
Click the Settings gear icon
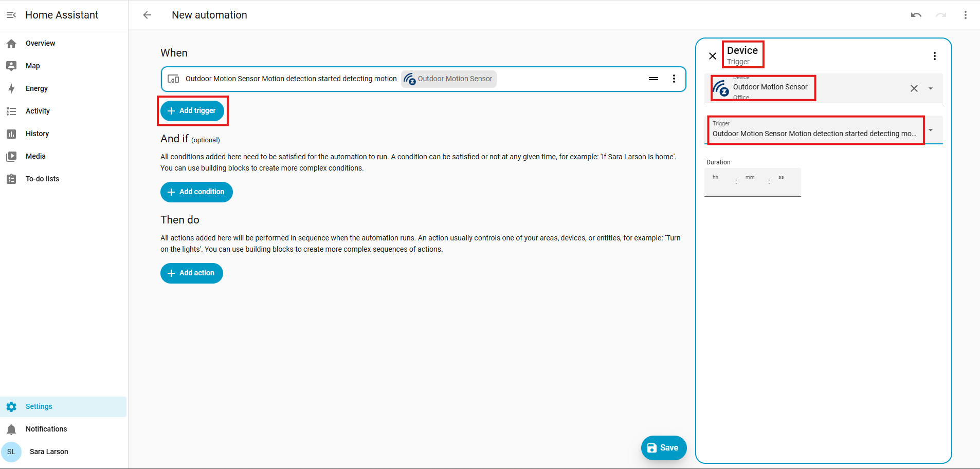(x=11, y=406)
